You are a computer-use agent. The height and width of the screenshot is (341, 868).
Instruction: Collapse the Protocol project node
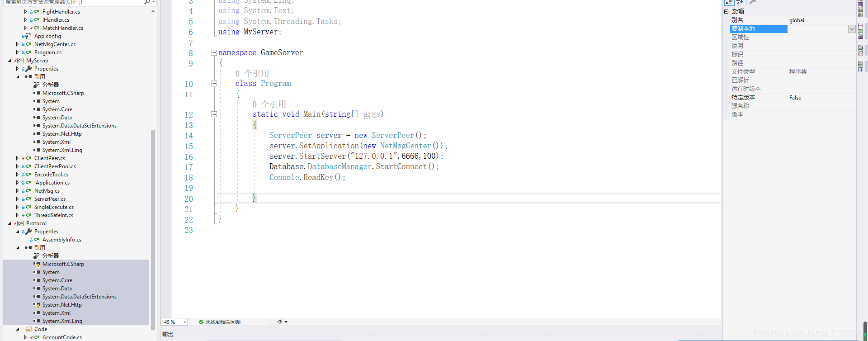[x=9, y=223]
